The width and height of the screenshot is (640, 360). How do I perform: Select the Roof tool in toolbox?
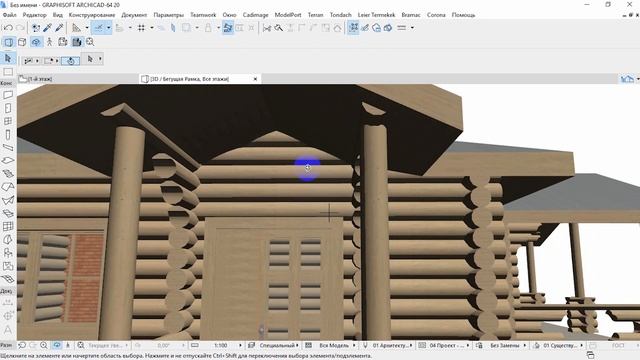pyautogui.click(x=8, y=187)
